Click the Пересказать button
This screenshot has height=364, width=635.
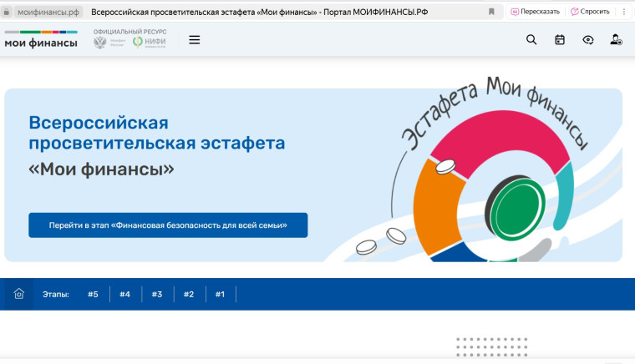pyautogui.click(x=535, y=12)
